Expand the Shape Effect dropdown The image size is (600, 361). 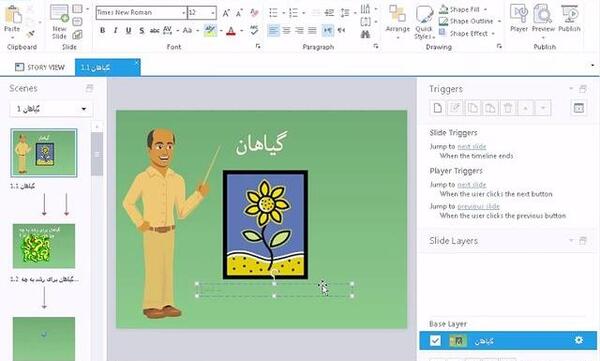coord(493,34)
